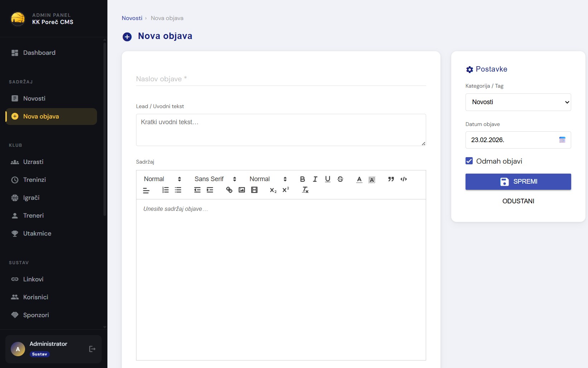This screenshot has height=368, width=588.
Task: Add a blockquote with the quote icon
Action: coord(391,179)
